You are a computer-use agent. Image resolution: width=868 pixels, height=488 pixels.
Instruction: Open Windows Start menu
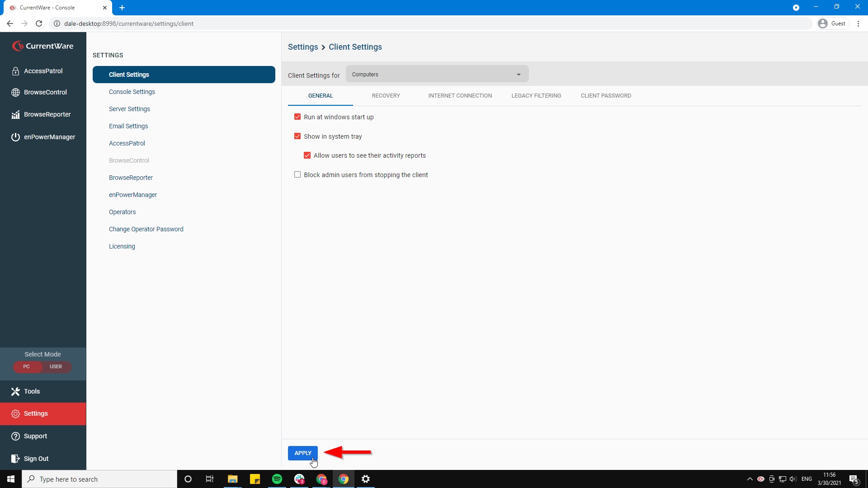tap(11, 479)
